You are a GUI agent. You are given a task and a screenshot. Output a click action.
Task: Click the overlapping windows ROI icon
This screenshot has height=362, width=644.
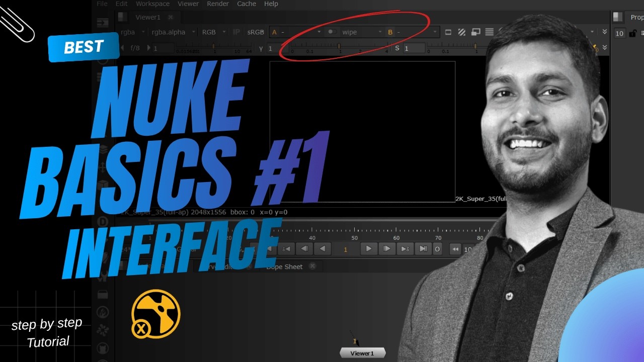(475, 32)
